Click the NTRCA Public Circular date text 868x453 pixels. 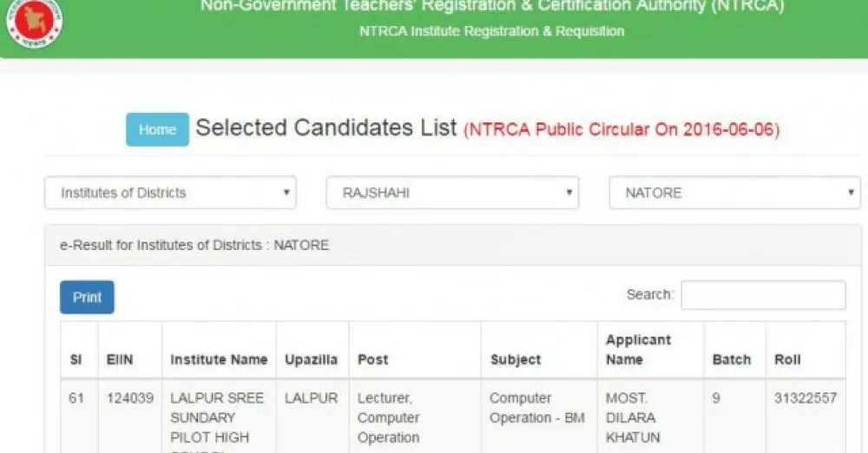coord(621,129)
